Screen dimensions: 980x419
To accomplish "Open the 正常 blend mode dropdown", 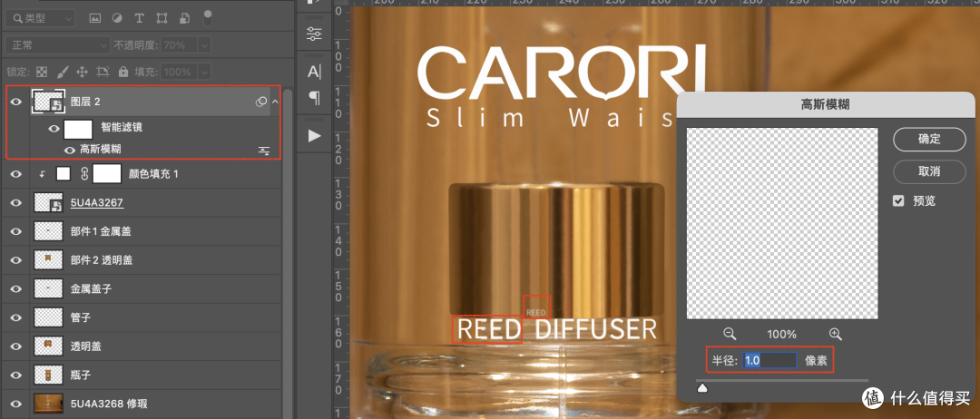I will pyautogui.click(x=57, y=45).
